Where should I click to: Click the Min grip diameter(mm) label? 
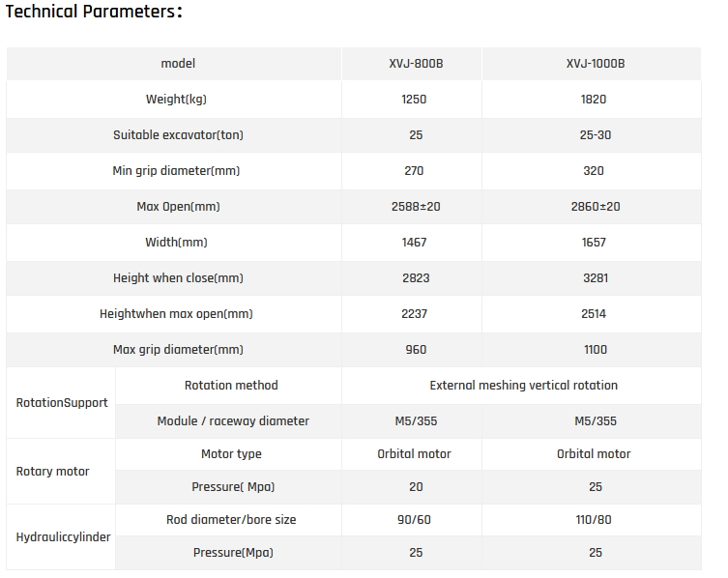click(176, 171)
